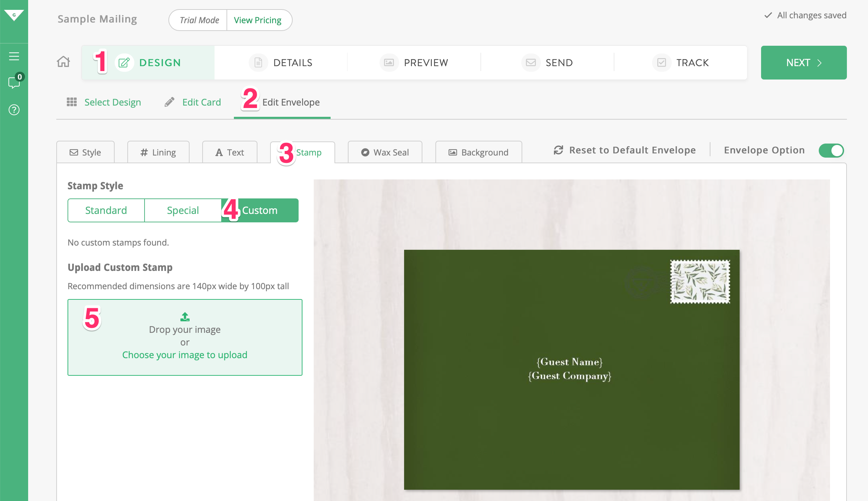Select the Custom stamp style
The width and height of the screenshot is (868, 501).
point(260,210)
